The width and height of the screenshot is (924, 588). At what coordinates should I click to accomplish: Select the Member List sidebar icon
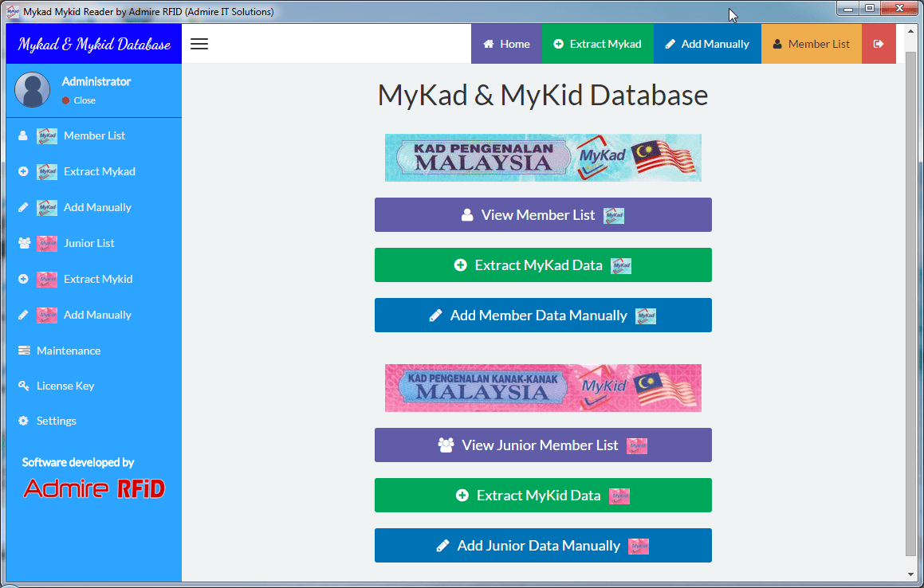pos(25,135)
